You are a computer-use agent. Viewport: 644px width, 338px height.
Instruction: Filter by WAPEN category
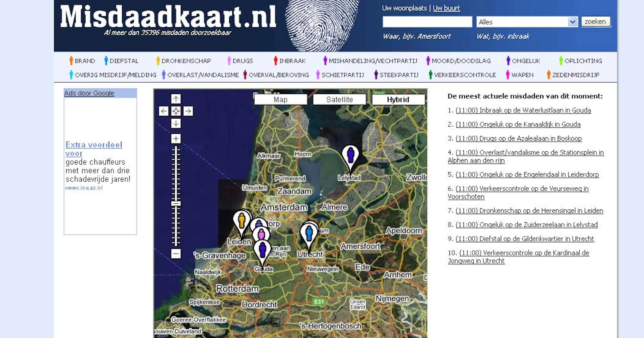click(520, 75)
